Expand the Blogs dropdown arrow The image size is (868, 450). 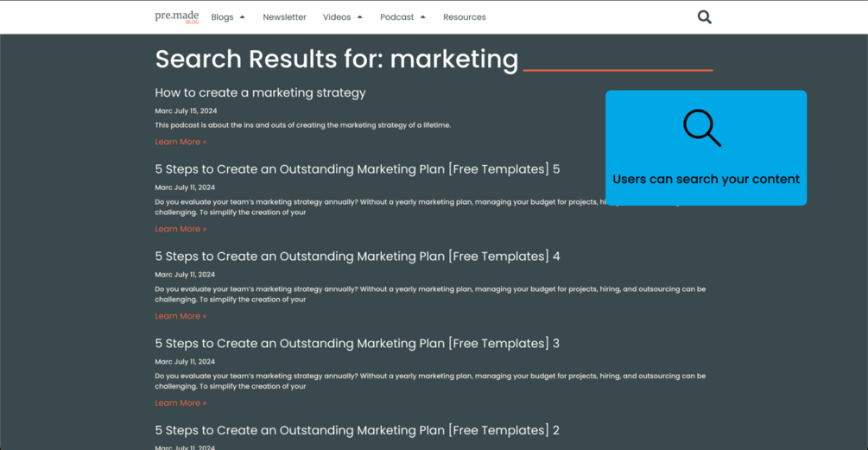click(x=243, y=17)
